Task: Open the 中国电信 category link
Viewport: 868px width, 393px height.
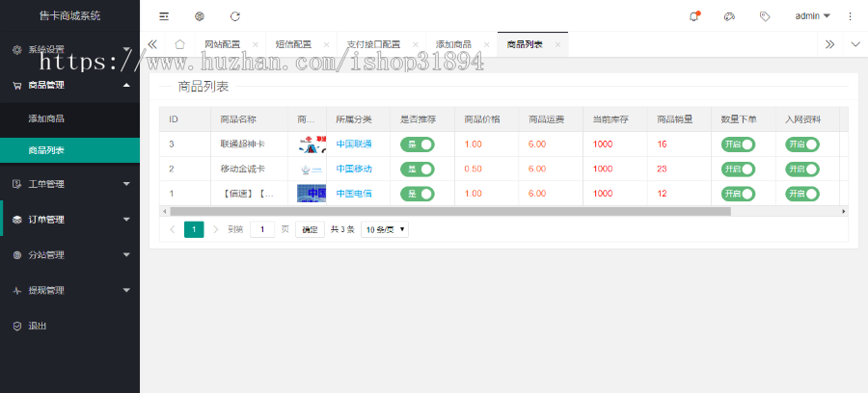Action: click(x=354, y=194)
